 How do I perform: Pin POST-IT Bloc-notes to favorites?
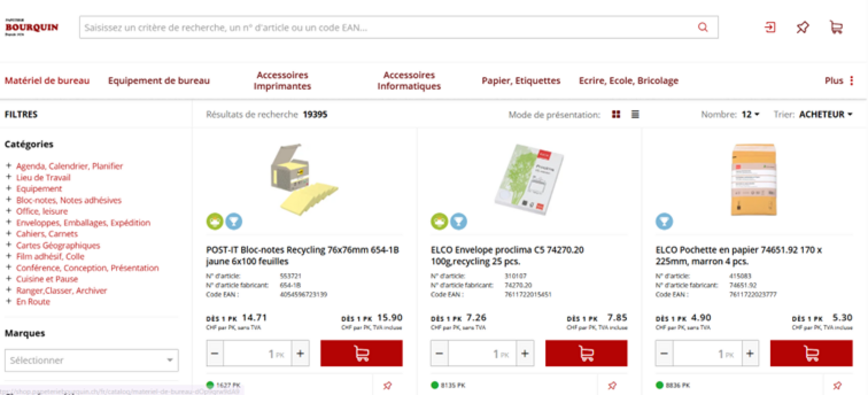(x=387, y=385)
